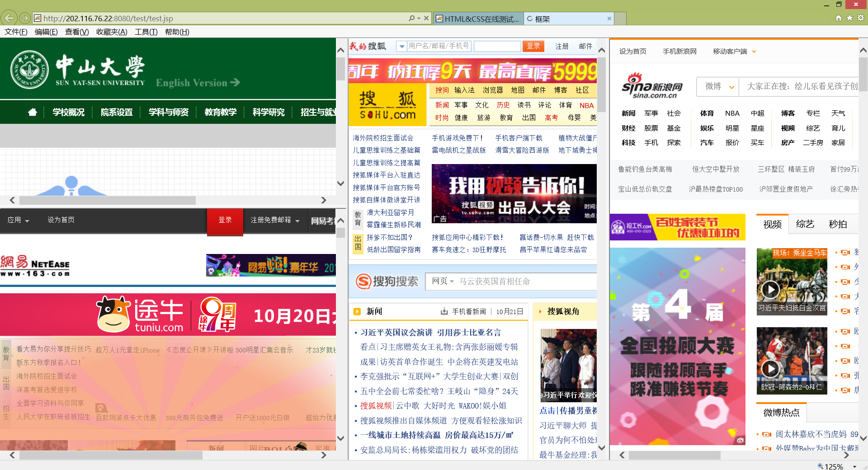Click the 我的搜狐 logo

[368, 46]
